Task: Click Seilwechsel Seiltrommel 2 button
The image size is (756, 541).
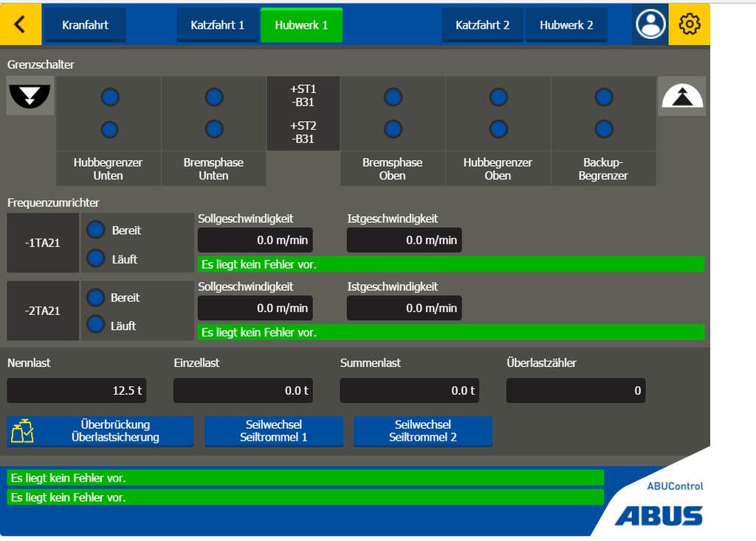Action: coord(423,431)
